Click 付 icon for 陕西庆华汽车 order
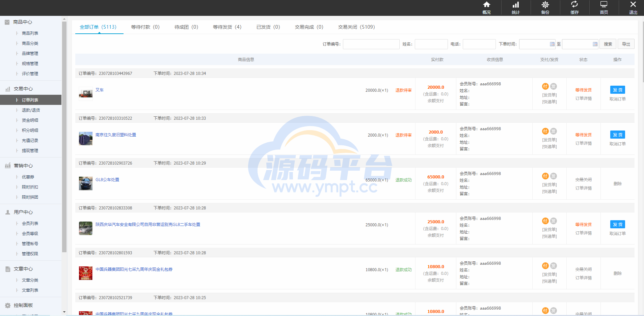Screen dimensions: 644x316 (x=545, y=221)
